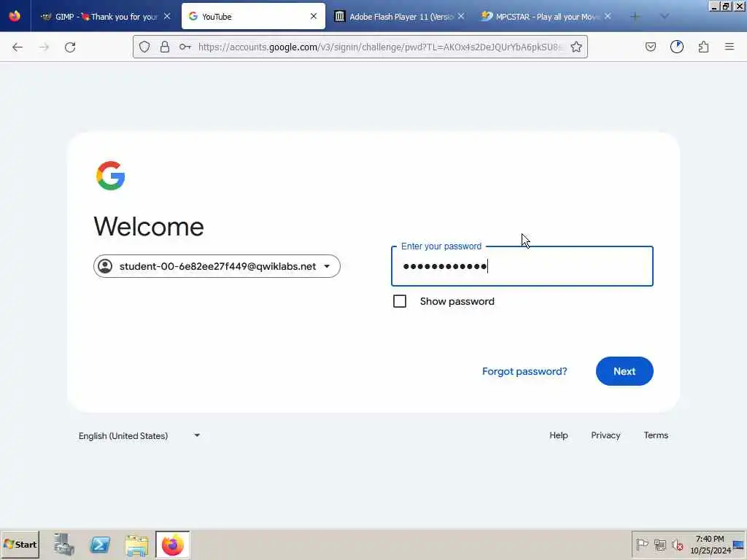Image resolution: width=747 pixels, height=560 pixels.
Task: Click the Welcome heading
Action: (x=149, y=226)
